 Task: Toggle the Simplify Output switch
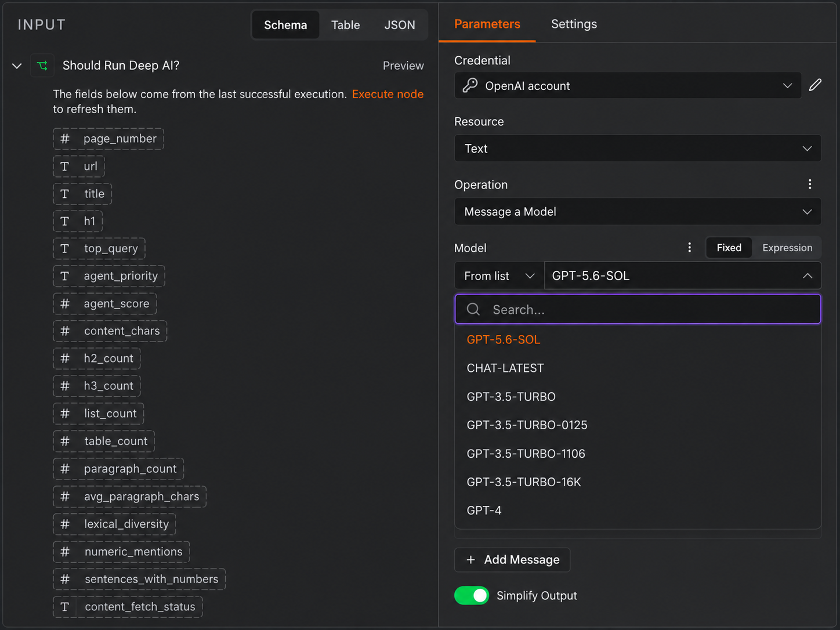point(472,596)
